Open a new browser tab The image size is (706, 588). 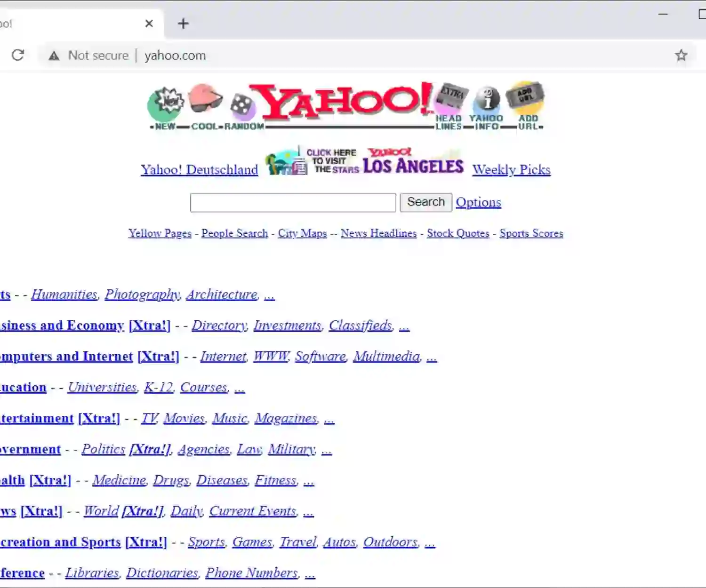[183, 24]
